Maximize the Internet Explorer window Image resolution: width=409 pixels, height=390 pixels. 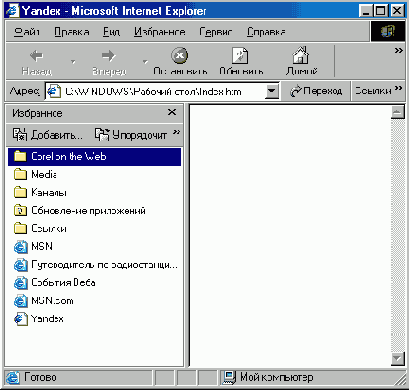coord(381,11)
